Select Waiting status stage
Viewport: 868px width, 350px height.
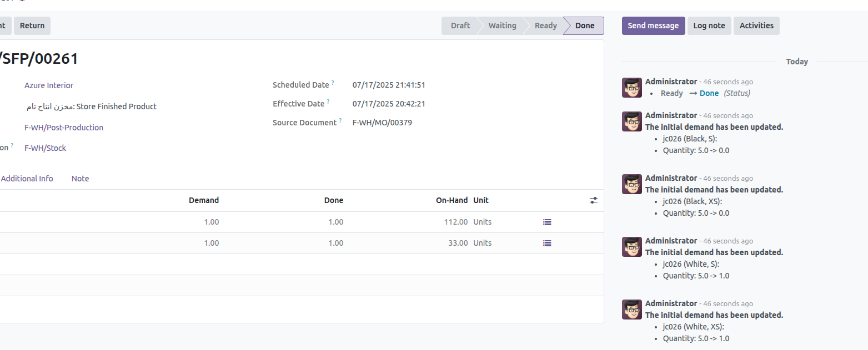502,26
